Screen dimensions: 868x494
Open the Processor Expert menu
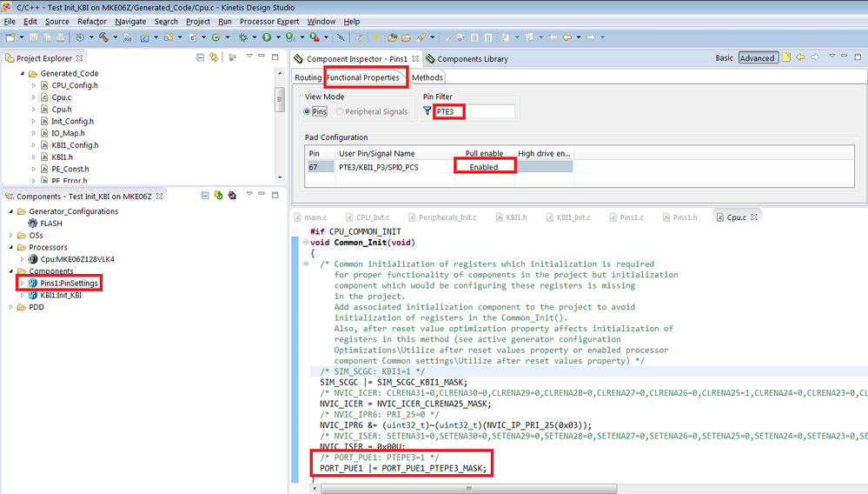pos(269,22)
